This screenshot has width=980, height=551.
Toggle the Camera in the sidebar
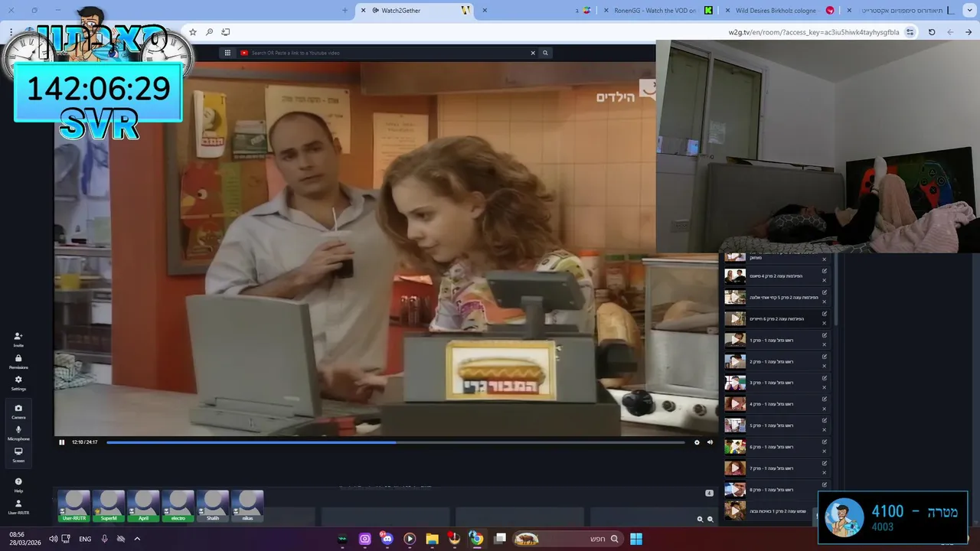click(x=18, y=411)
